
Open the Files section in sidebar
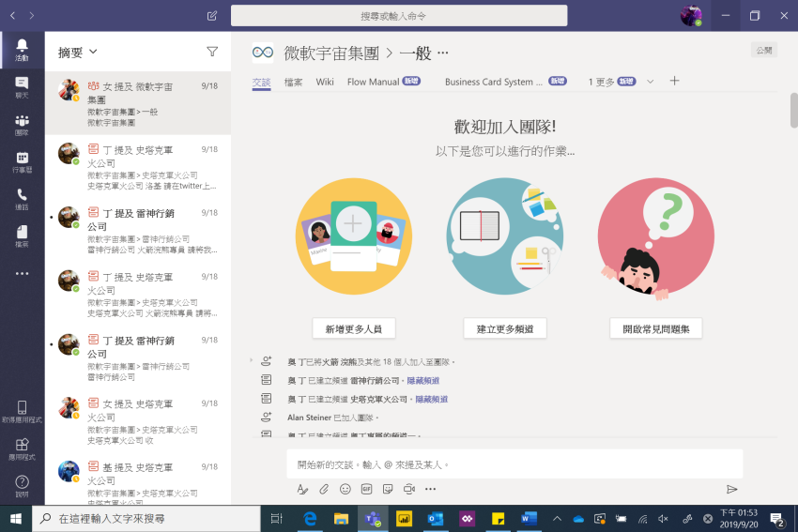pyautogui.click(x=22, y=236)
